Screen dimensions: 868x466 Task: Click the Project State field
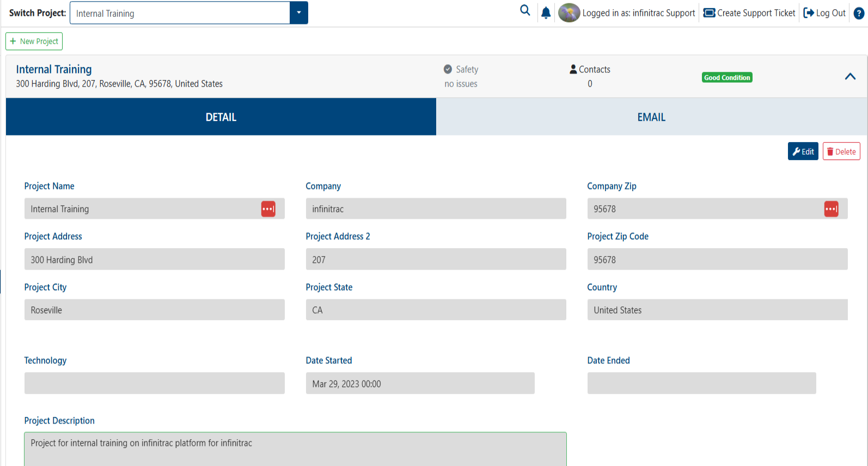[436, 310]
